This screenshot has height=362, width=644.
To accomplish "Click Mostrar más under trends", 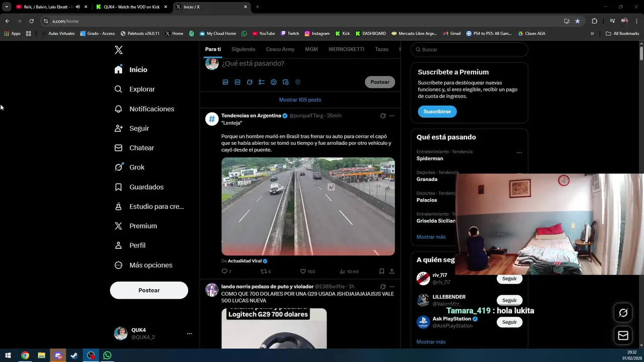I will point(431,237).
